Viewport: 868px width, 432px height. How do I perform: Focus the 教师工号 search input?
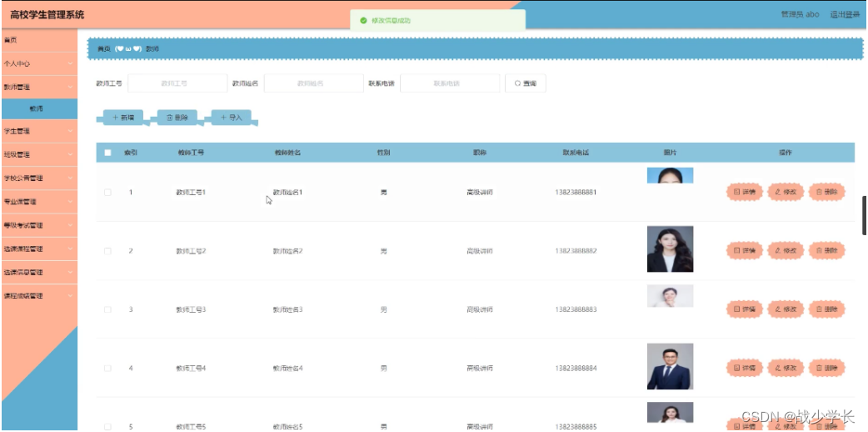pos(177,83)
